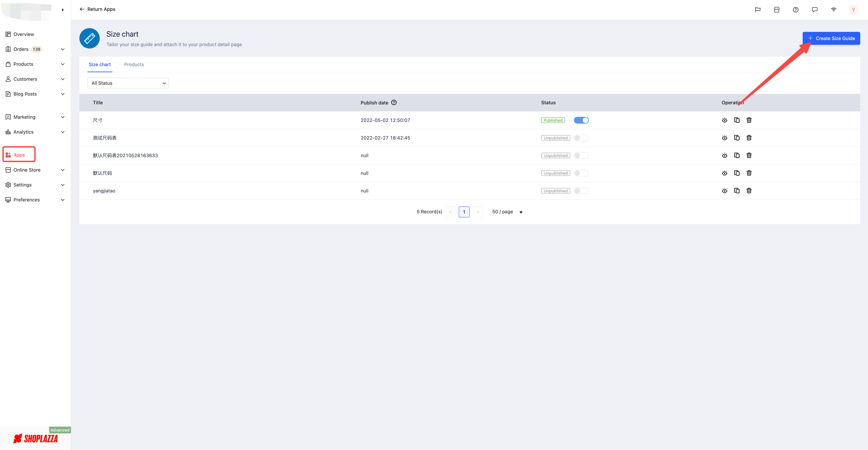
Task: Preview the 默认尺码 size chart
Action: [x=725, y=173]
